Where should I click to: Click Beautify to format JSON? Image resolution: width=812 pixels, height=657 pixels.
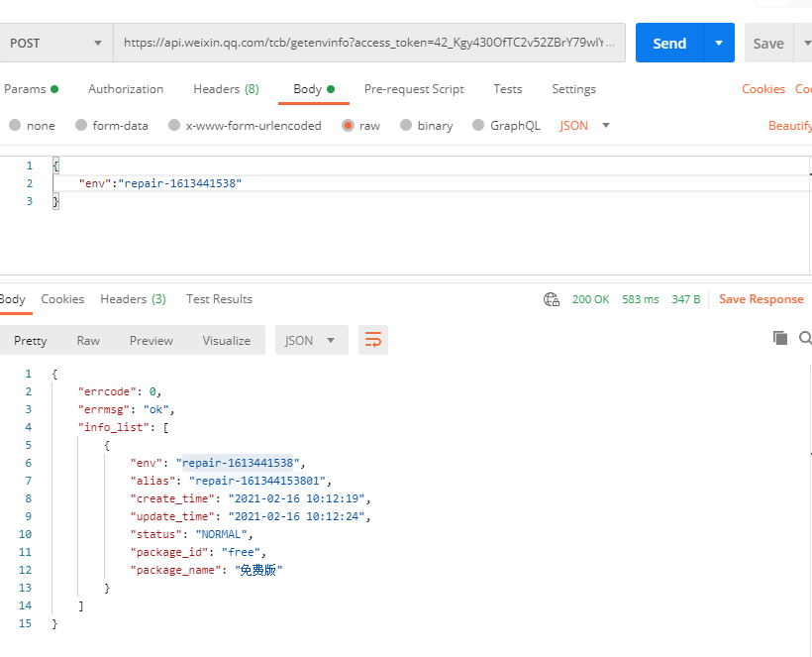pyautogui.click(x=790, y=126)
